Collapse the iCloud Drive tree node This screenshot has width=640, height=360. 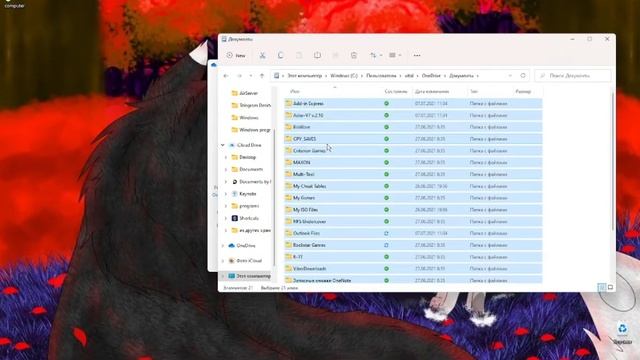pos(223,145)
